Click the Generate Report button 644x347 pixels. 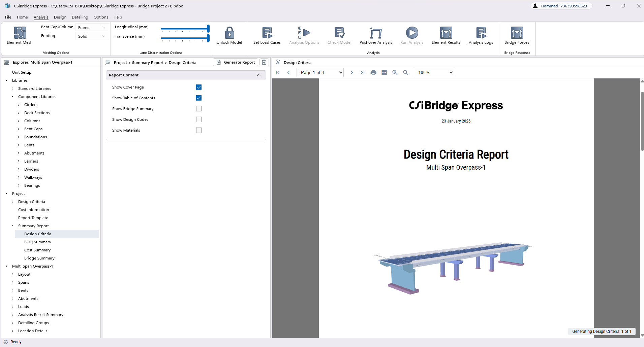point(236,62)
